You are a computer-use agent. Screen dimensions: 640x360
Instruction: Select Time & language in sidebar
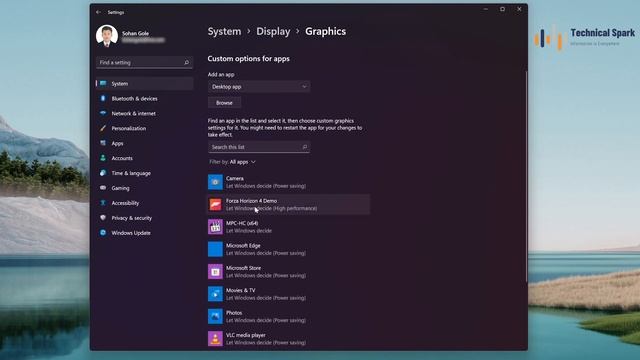point(131,173)
